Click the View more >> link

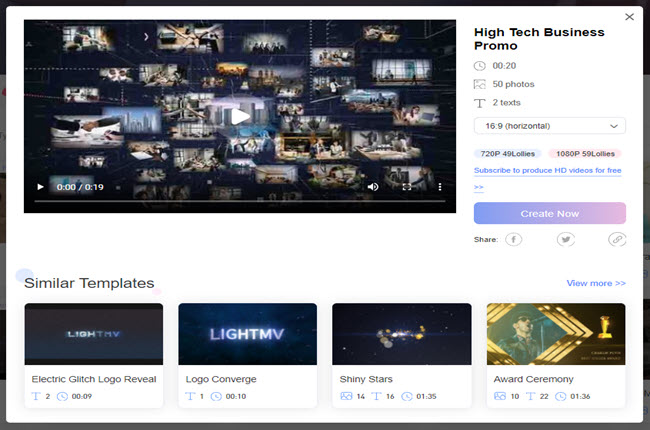(x=595, y=283)
